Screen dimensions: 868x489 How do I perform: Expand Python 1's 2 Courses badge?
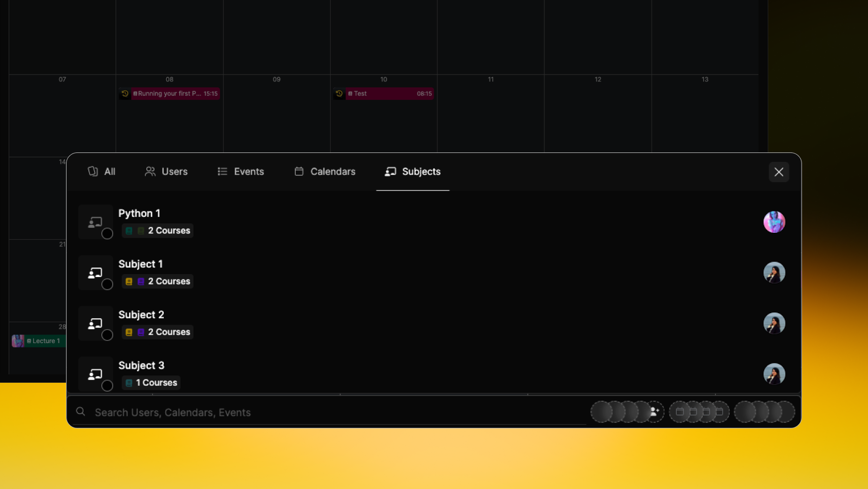(x=158, y=231)
